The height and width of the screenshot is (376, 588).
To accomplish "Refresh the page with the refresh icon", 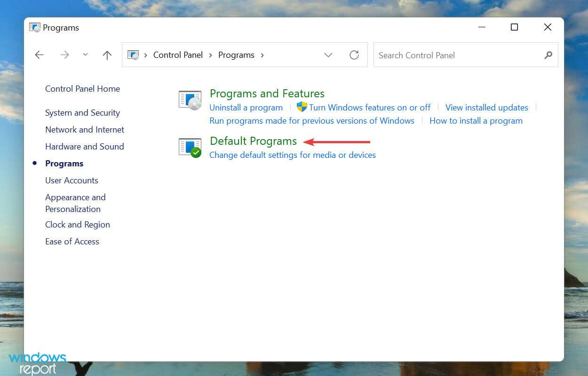I will (354, 55).
